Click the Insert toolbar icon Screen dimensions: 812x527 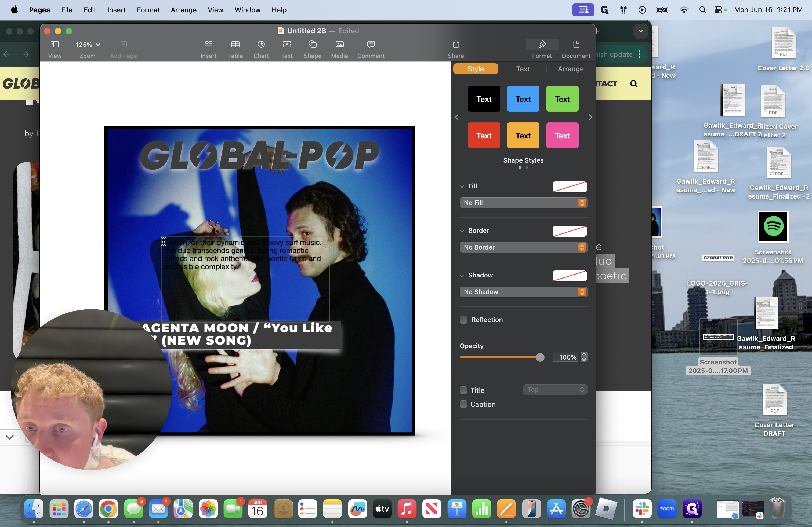point(208,44)
